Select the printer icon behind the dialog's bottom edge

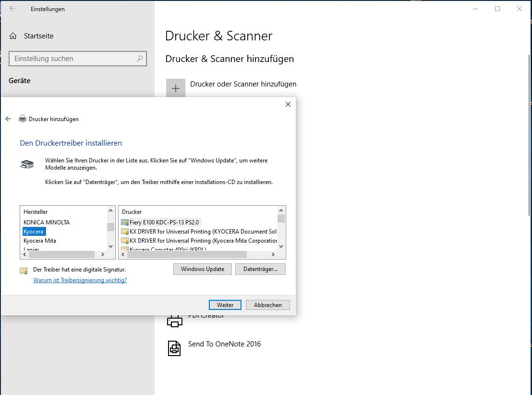pos(175,321)
